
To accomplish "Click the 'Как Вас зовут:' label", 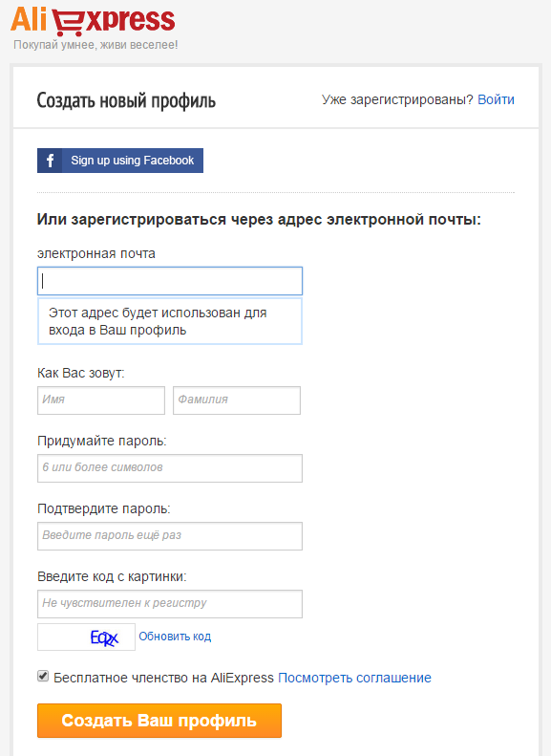I will (81, 373).
